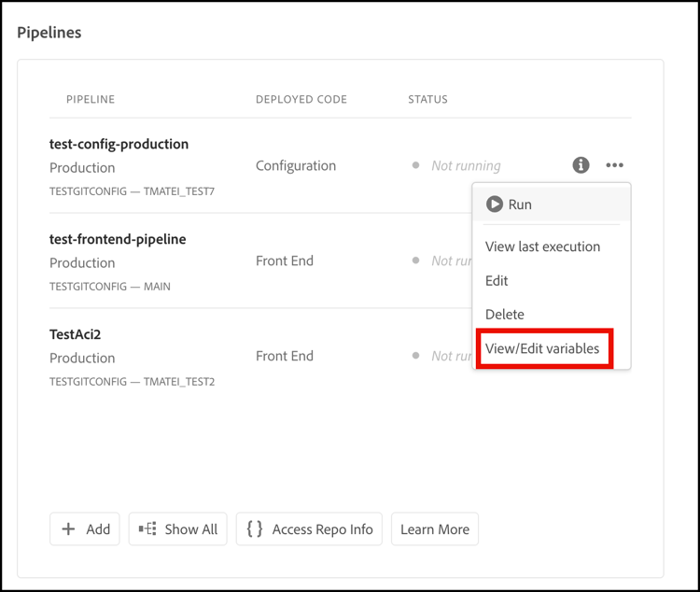Screen dimensions: 700x592
Task: Click the Not running status dot for test-config-production
Action: point(416,165)
